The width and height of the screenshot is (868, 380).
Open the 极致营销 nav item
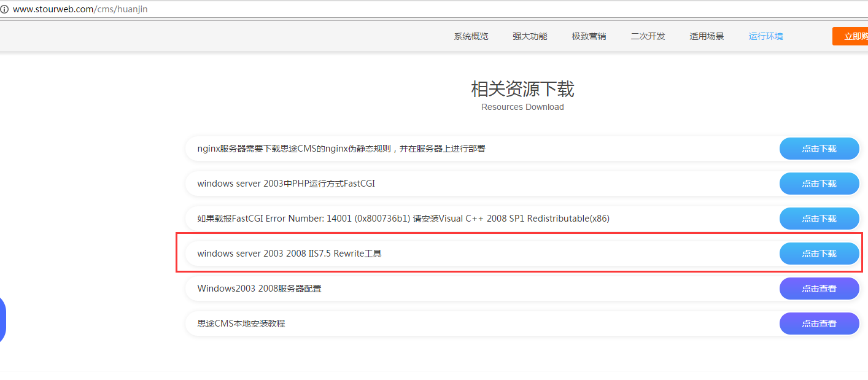tap(589, 36)
